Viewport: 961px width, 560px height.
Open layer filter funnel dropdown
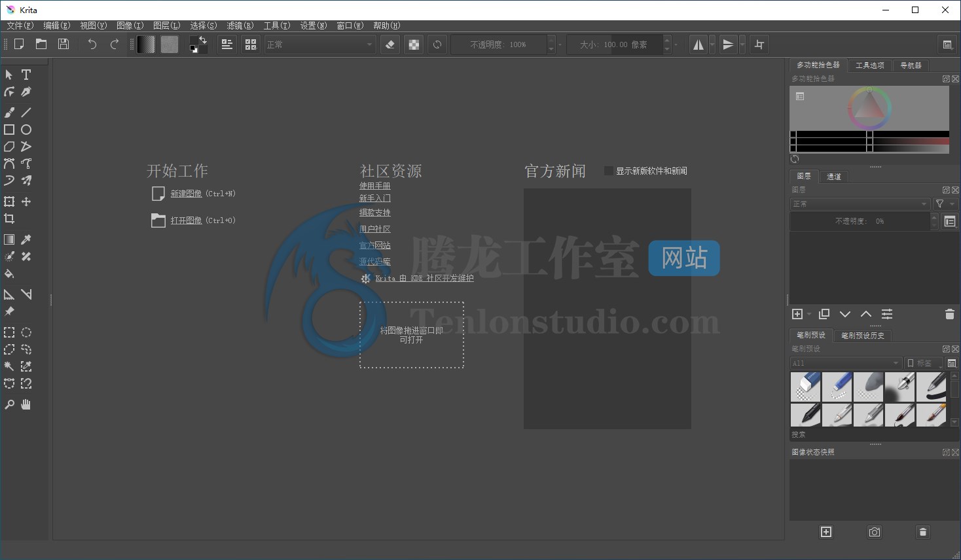[945, 204]
